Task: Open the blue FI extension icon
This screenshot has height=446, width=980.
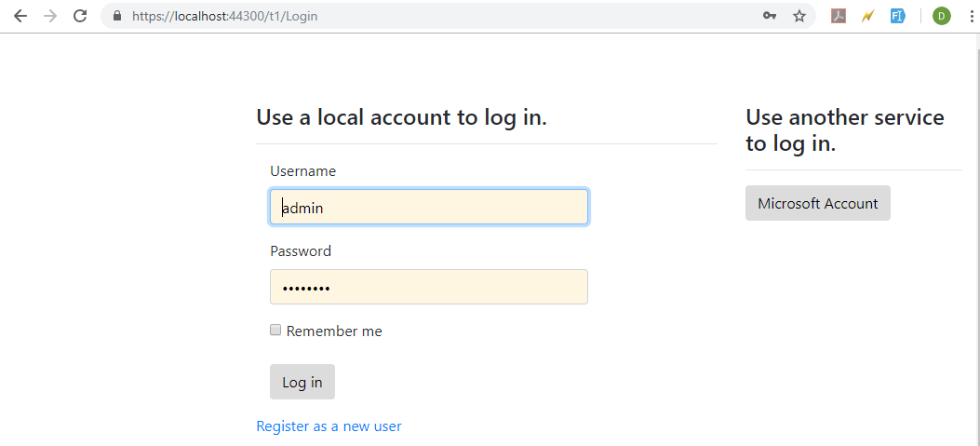Action: click(898, 16)
